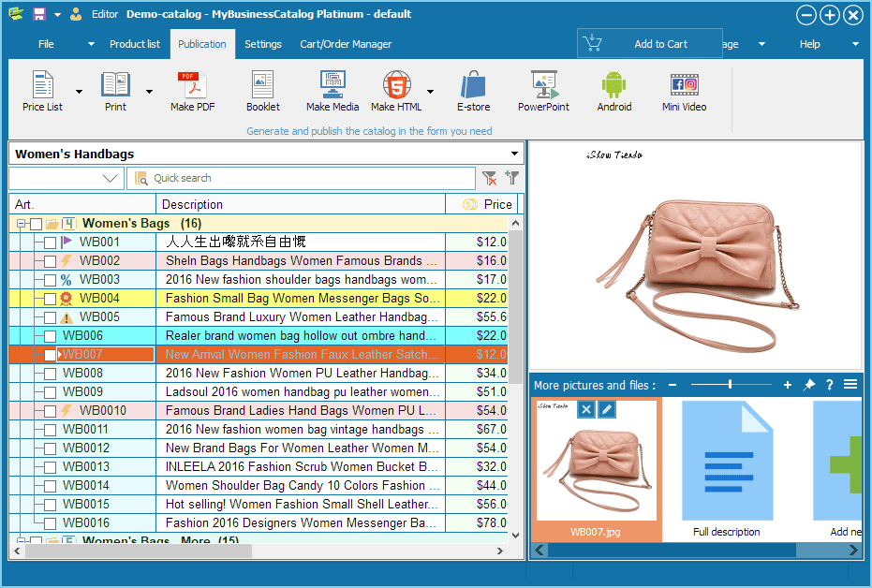Select the WB0016 product row
Image resolution: width=872 pixels, height=588 pixels.
click(259, 523)
